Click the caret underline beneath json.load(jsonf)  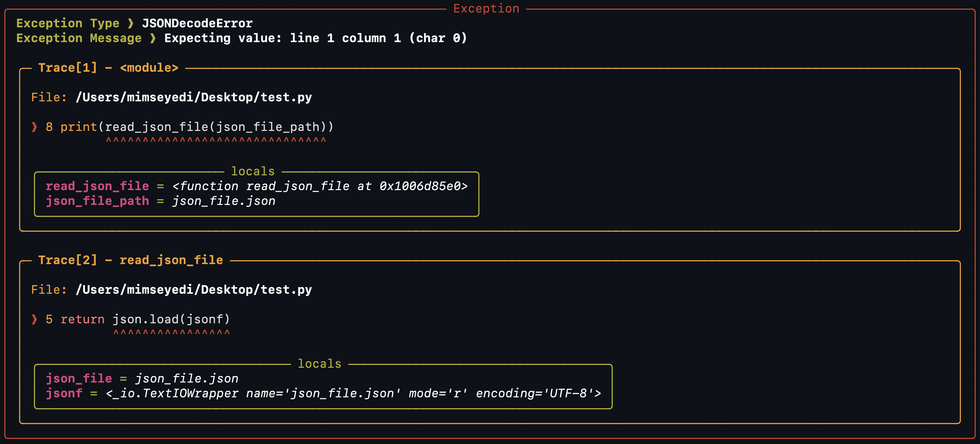tap(171, 333)
